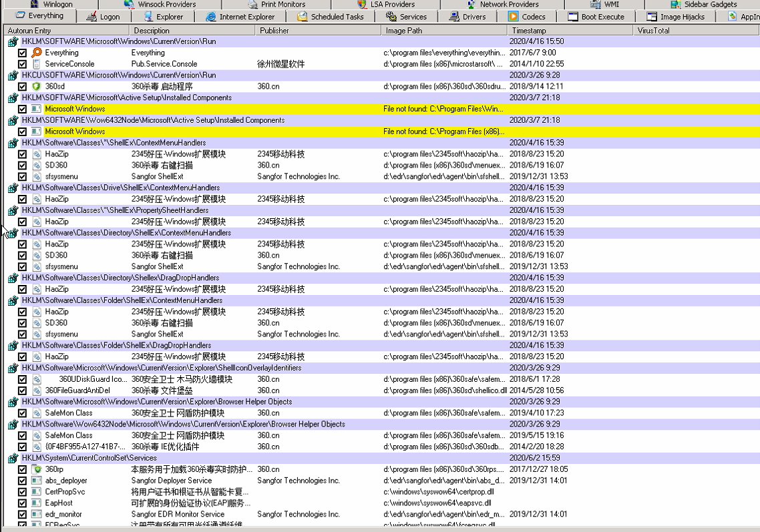The height and width of the screenshot is (532, 760).
Task: Switch to the Explorer tab
Action: [164, 17]
